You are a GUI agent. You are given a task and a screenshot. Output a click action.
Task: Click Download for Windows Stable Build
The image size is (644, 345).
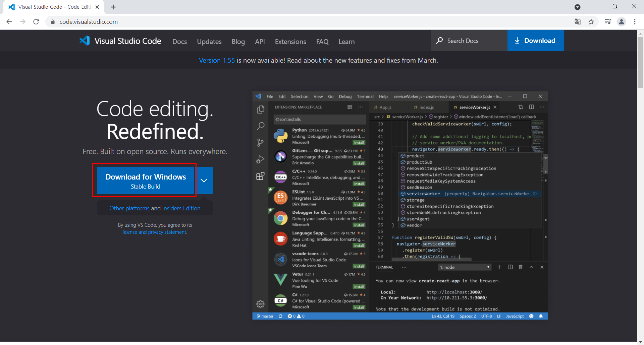coord(146,181)
